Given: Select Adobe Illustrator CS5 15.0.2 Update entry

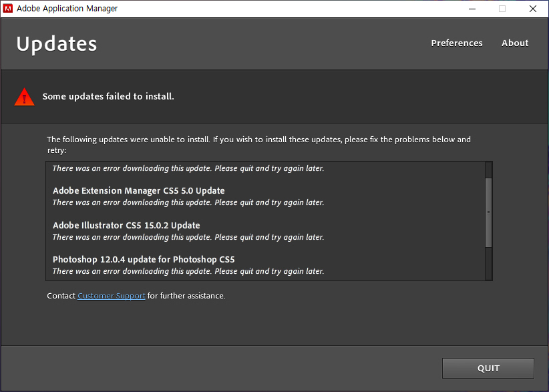Looking at the screenshot, I should [126, 226].
